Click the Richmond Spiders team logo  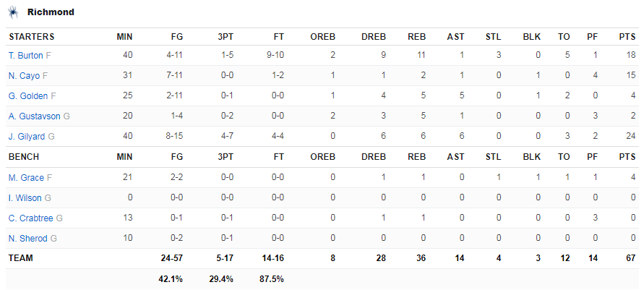point(13,13)
